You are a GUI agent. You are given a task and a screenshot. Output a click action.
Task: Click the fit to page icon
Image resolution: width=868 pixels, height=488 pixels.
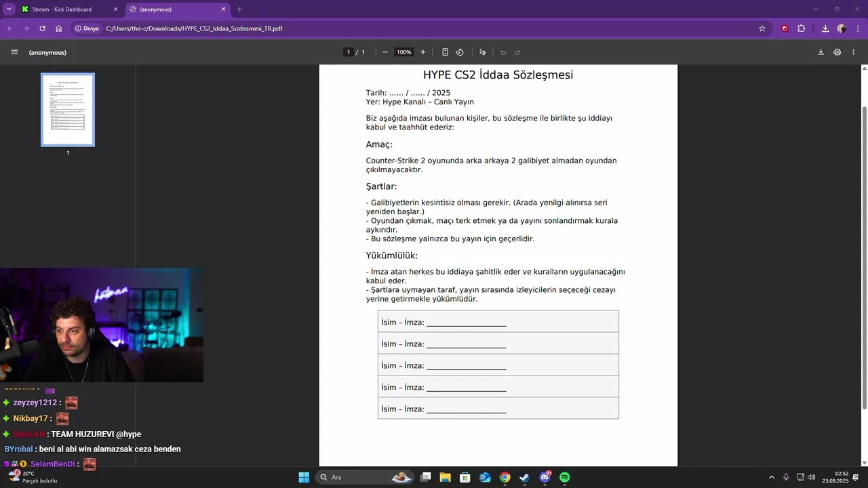pos(445,52)
